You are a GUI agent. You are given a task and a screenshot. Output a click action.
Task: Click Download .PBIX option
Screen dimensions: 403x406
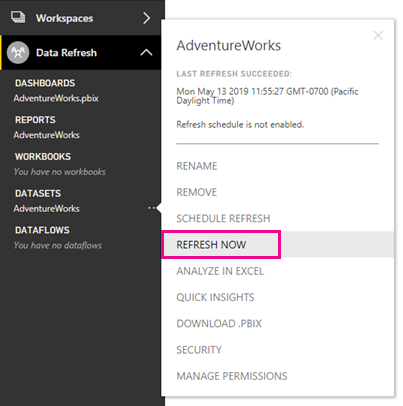(219, 324)
